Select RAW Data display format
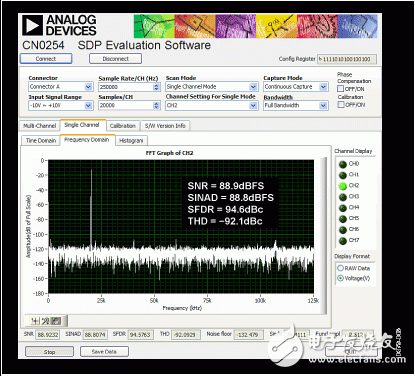The height and width of the screenshot is (376, 415). pyautogui.click(x=340, y=268)
